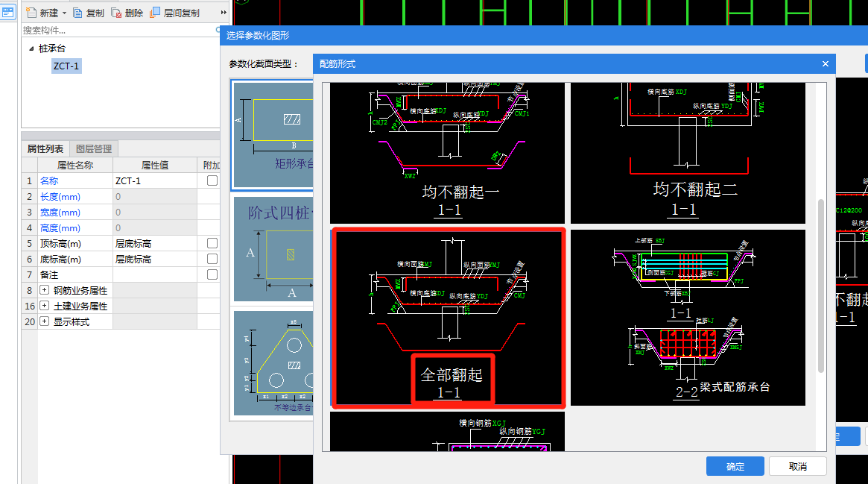Open the 新建 dropdown arrow
Image resolution: width=868 pixels, height=484 pixels.
coord(64,13)
